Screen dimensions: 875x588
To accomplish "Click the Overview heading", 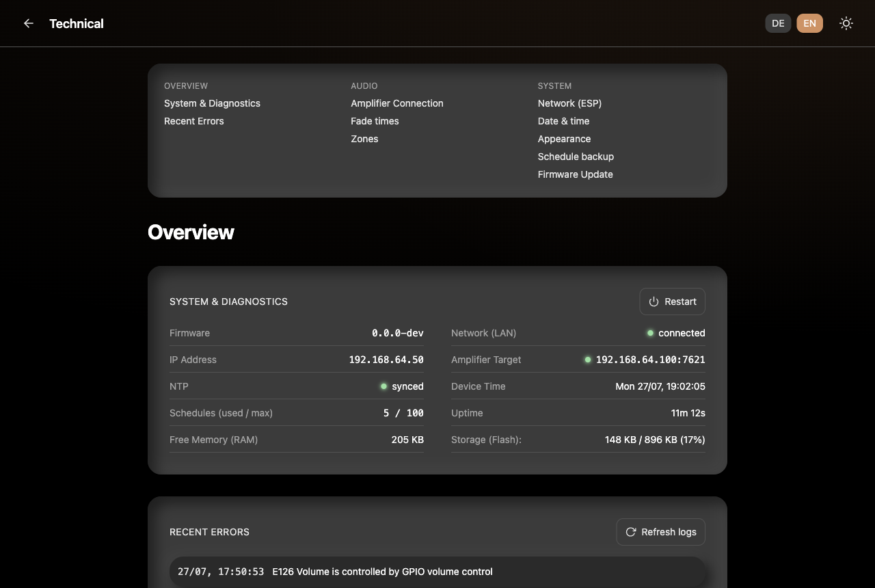I will tap(191, 232).
